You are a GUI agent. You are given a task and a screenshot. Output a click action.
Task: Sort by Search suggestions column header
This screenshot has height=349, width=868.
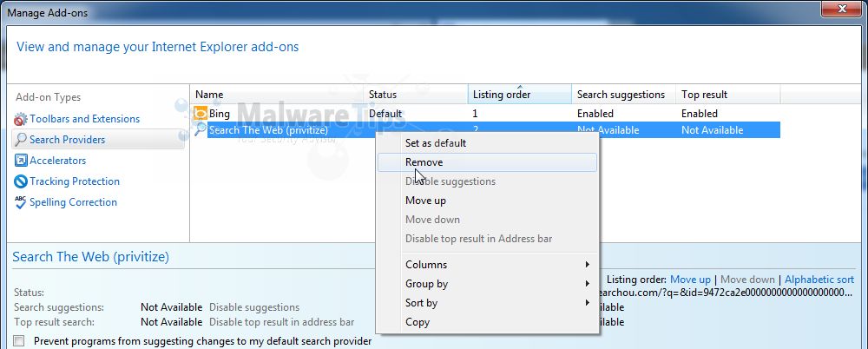click(x=624, y=95)
